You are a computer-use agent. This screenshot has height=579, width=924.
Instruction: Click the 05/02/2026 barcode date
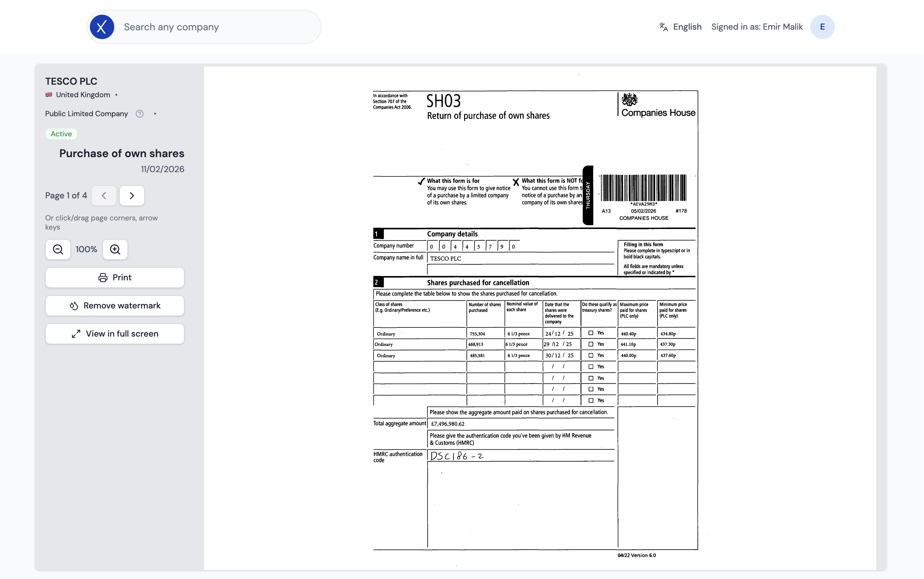tap(643, 211)
